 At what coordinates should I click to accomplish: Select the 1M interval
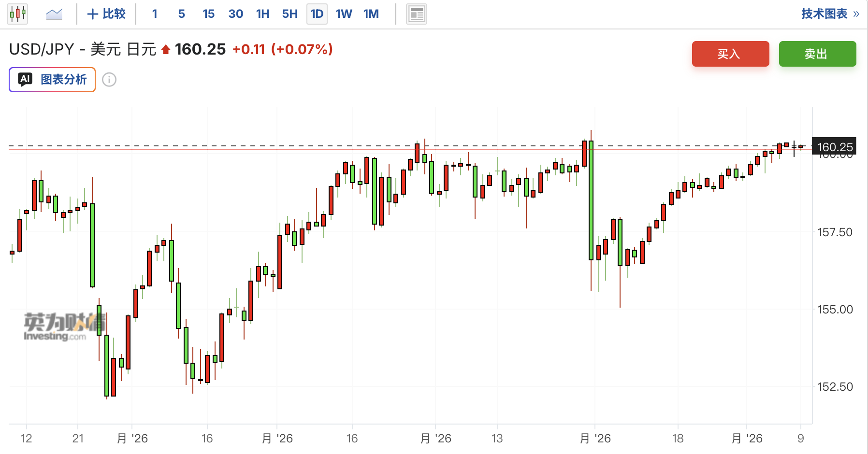click(371, 14)
